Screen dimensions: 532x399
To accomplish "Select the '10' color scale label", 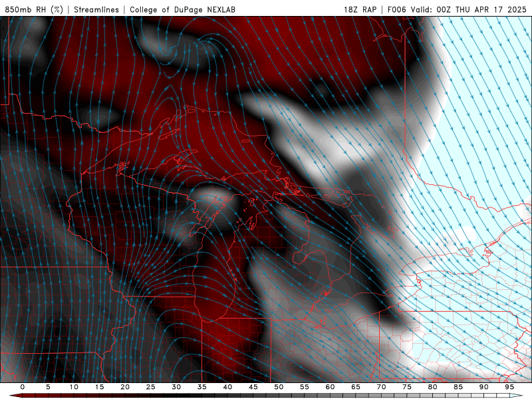I will point(74,387).
